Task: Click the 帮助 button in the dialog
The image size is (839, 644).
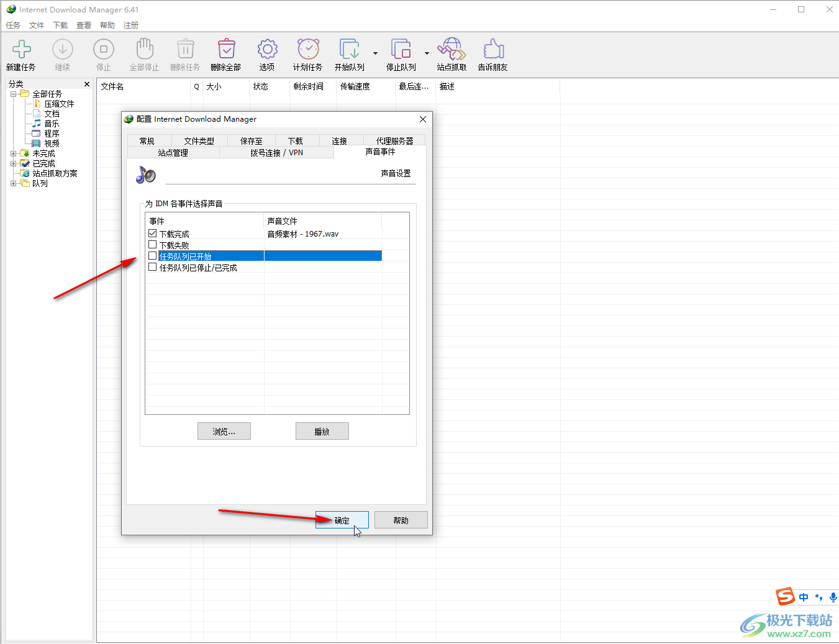Action: coord(401,520)
